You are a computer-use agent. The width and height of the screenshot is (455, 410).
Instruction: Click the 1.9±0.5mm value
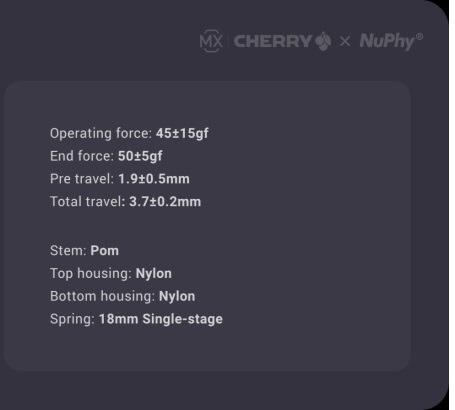[154, 179]
